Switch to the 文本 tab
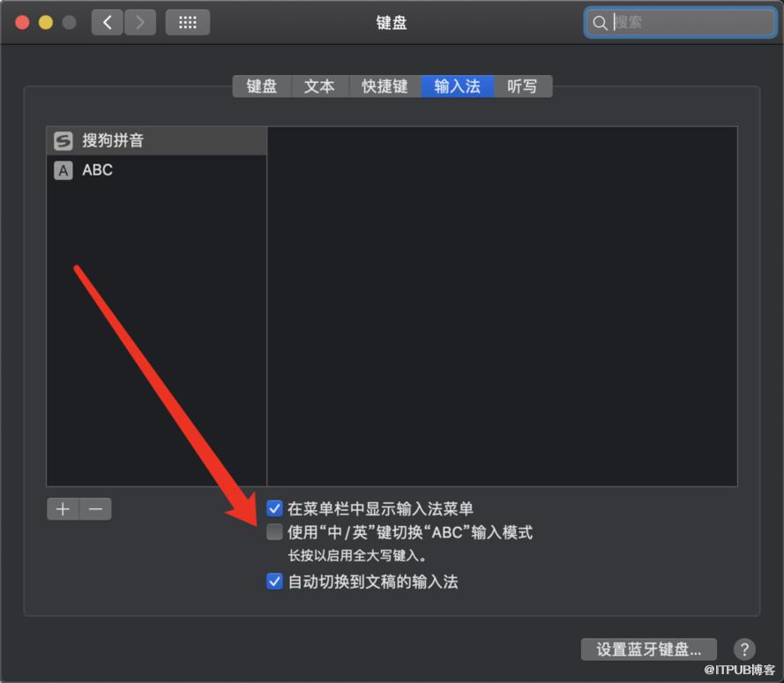Viewport: 784px width, 683px height. [x=319, y=86]
